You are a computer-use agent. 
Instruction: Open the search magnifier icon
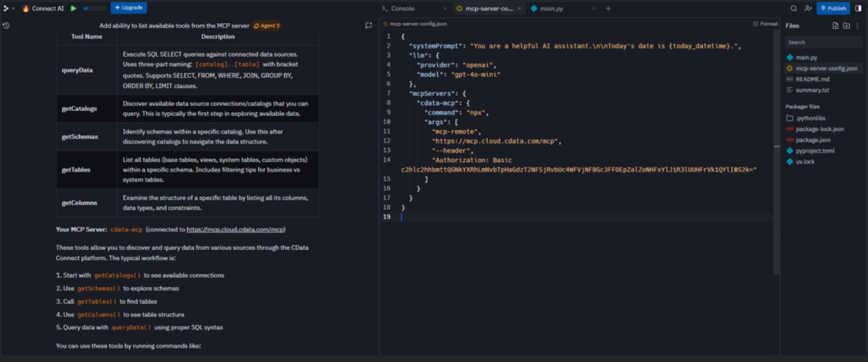794,8
